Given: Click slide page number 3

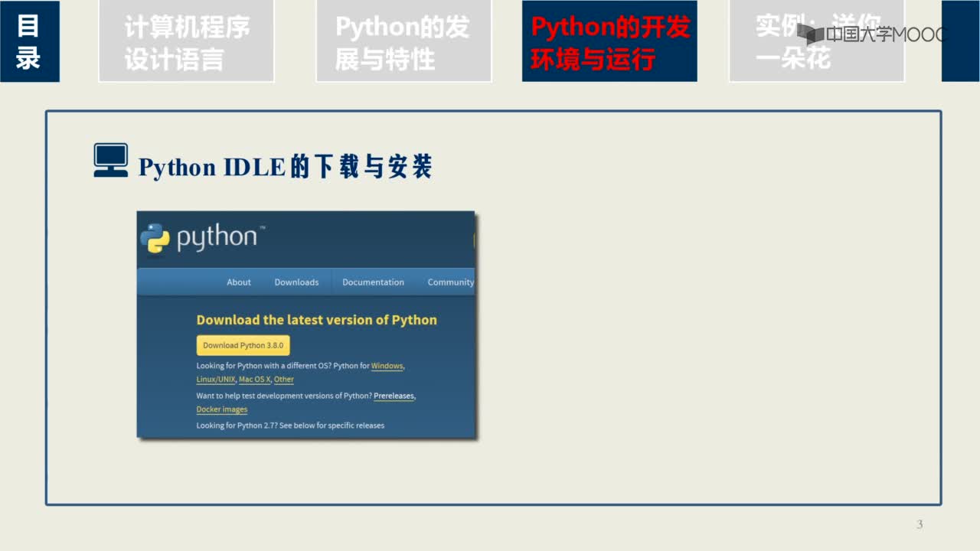Looking at the screenshot, I should click(920, 524).
